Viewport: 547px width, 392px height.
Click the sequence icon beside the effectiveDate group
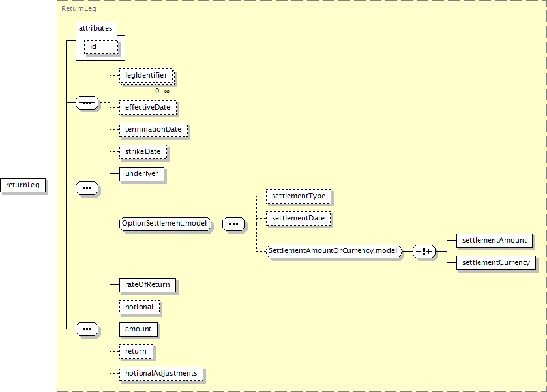[87, 103]
